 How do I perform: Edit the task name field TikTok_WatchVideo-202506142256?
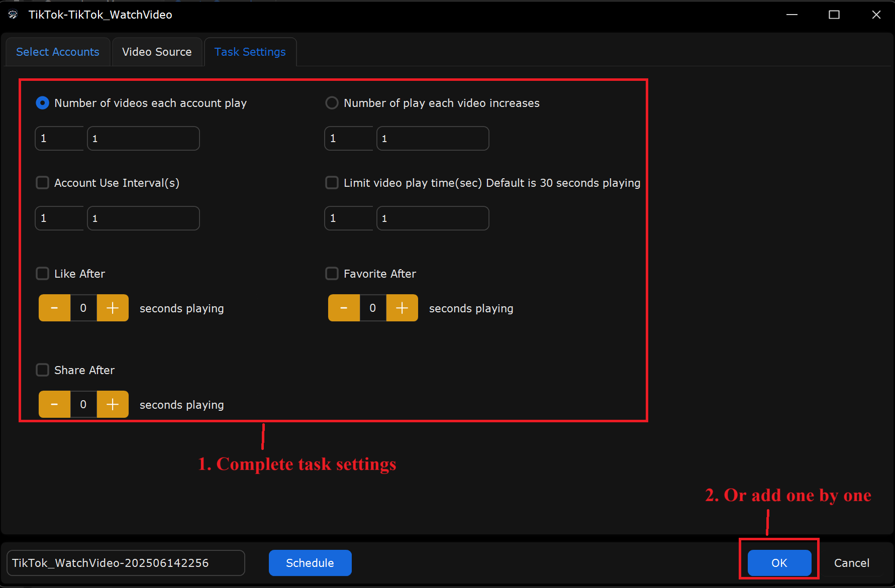tap(126, 563)
